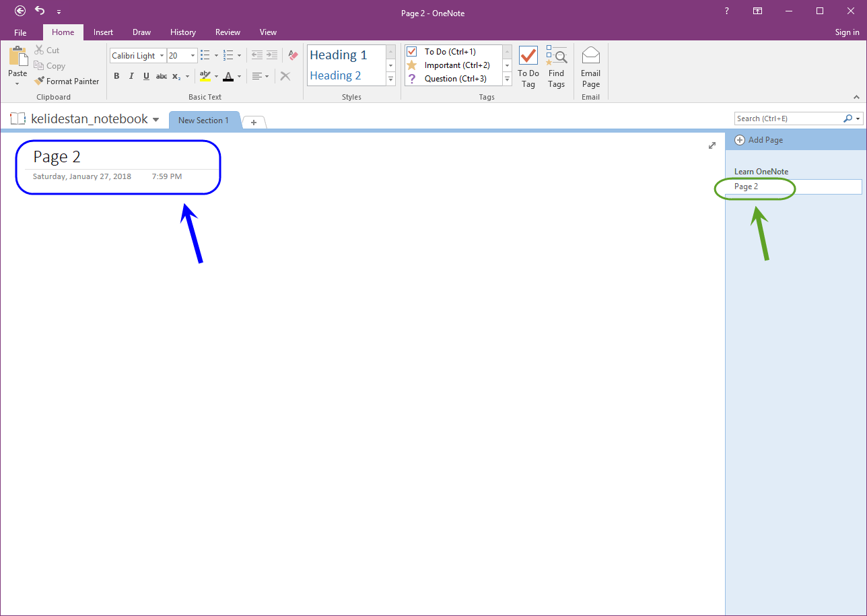Click the Email Page button
Screen dimensions: 867x616
[590, 67]
